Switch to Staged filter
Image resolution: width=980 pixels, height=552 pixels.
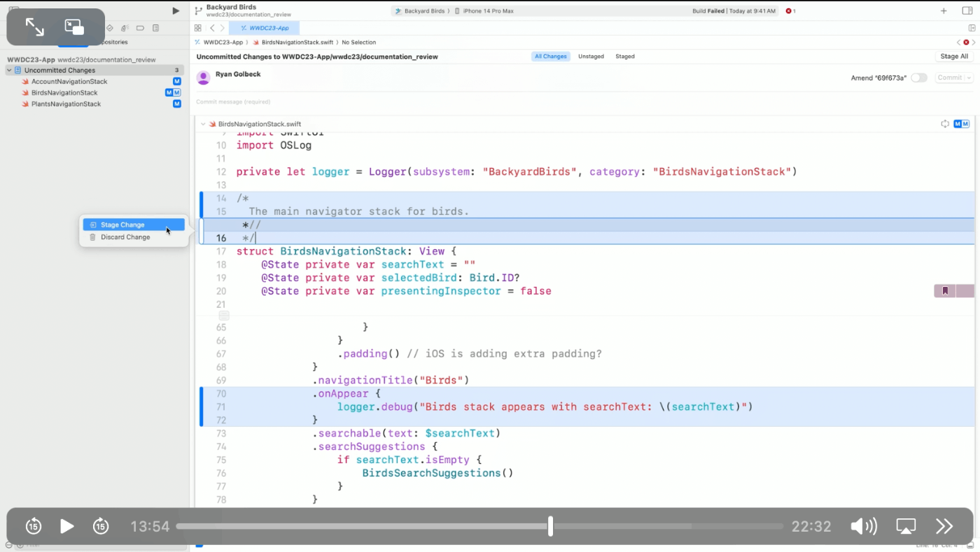(625, 56)
